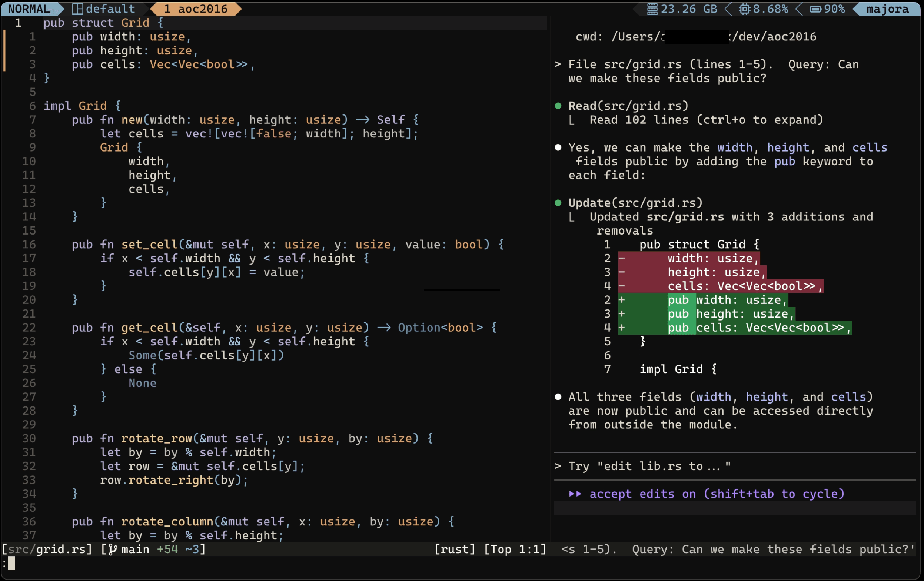Click the fast-forward arrows before accept edits
924x581 pixels.
[x=575, y=494]
